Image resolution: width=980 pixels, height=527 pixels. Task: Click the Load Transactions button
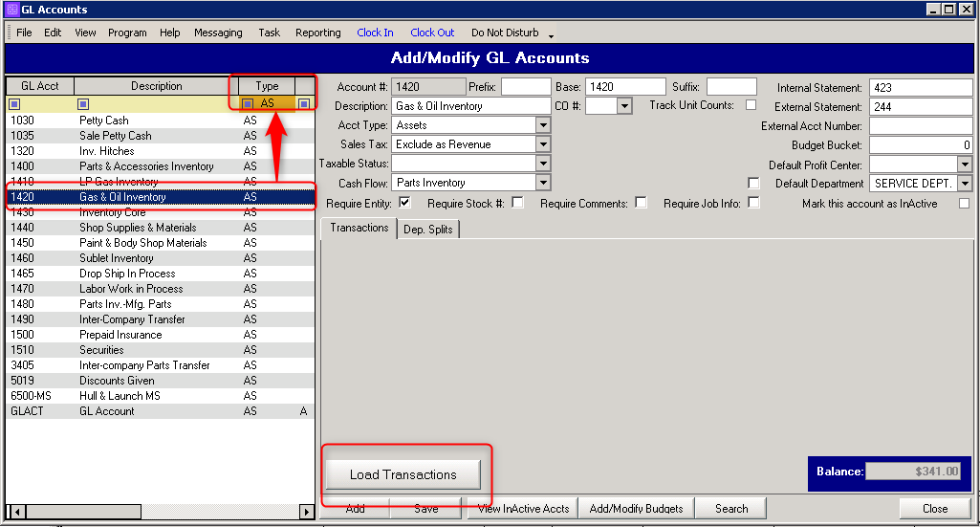[403, 474]
